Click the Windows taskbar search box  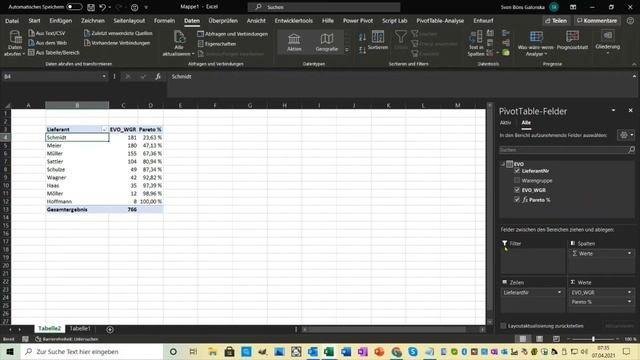91,351
